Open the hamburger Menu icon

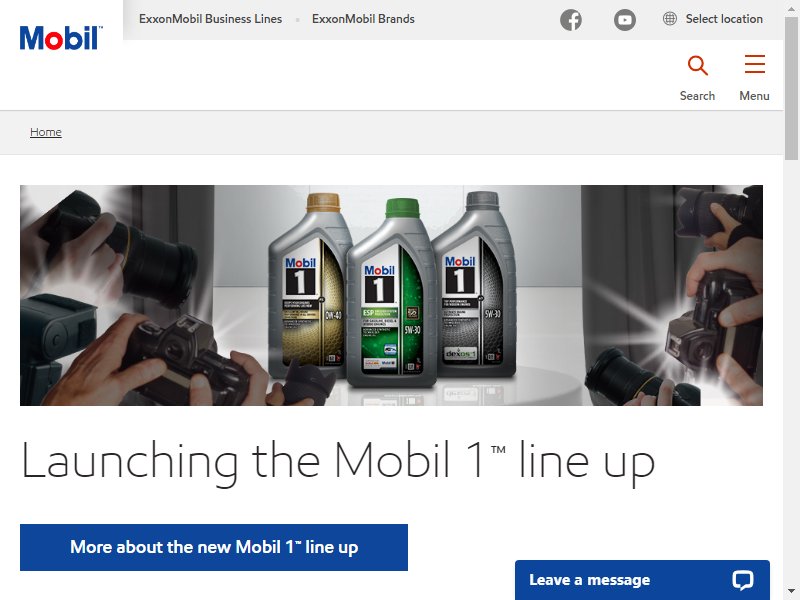[x=755, y=64]
